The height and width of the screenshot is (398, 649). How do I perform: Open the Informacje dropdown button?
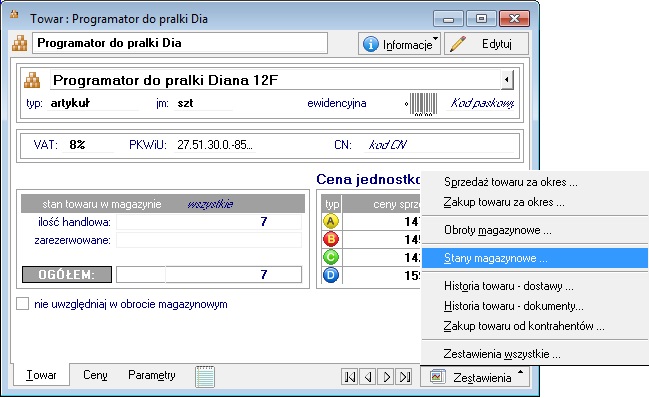[x=399, y=44]
